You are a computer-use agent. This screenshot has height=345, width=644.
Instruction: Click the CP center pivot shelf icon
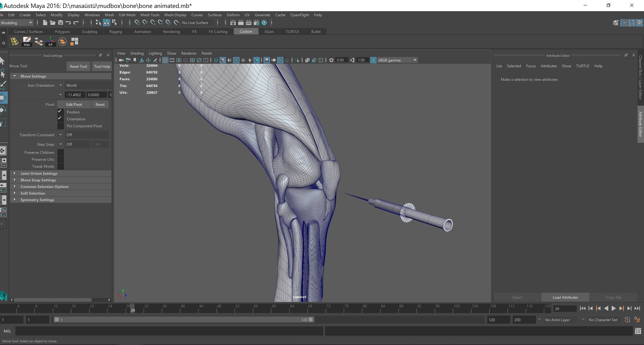point(51,41)
